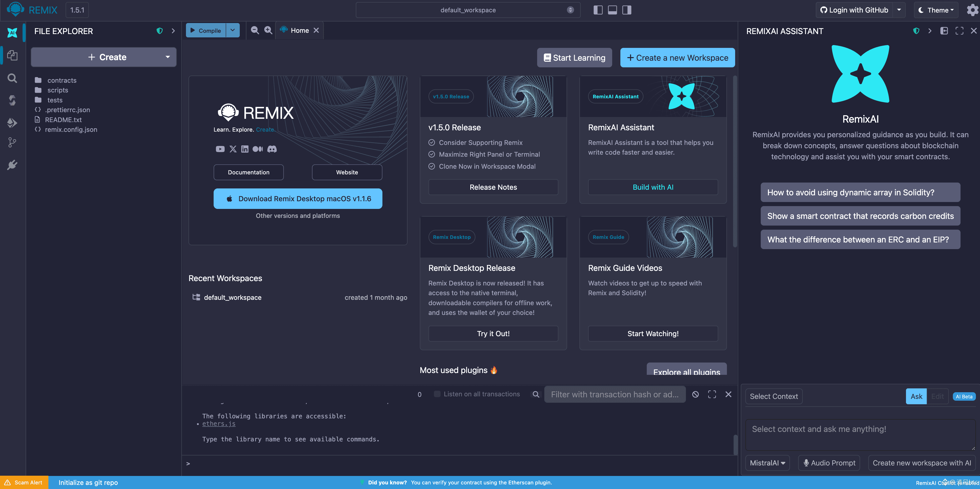Switch the assistant to Ask mode

(916, 396)
